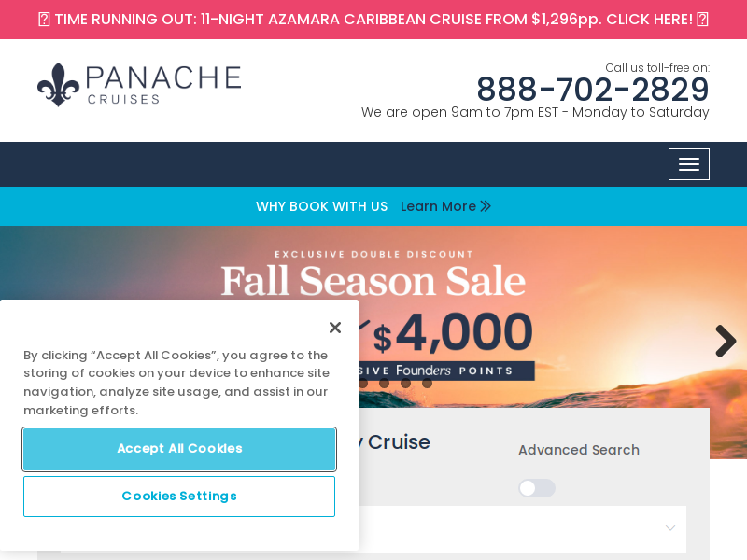Call toll-free number 888-702-2829
This screenshot has width=747, height=560.
pos(593,89)
